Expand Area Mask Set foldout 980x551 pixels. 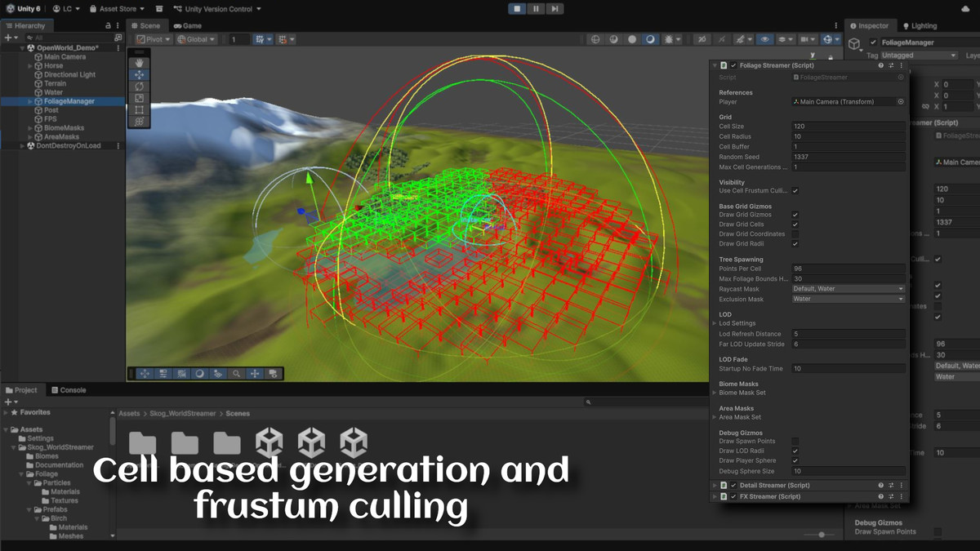(x=715, y=417)
